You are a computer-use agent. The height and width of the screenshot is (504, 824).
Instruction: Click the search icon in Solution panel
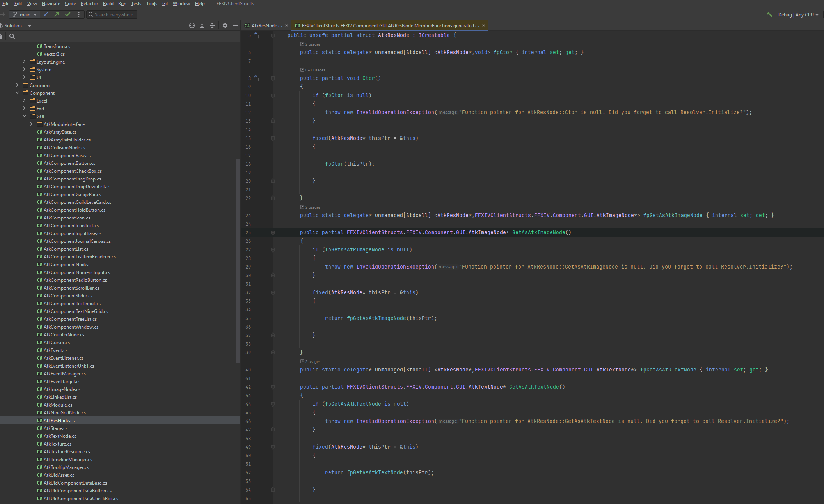click(12, 36)
